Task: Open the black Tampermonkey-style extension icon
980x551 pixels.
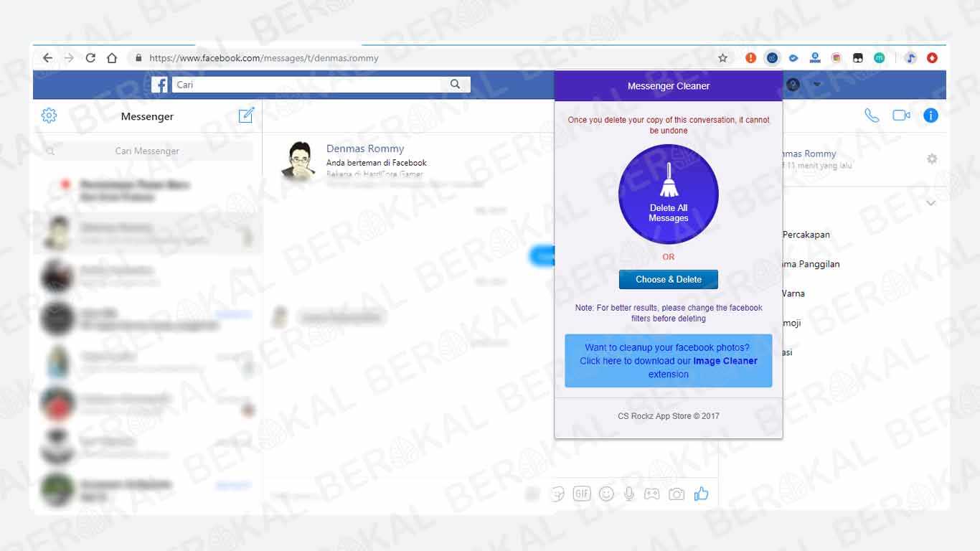Action: tap(857, 58)
